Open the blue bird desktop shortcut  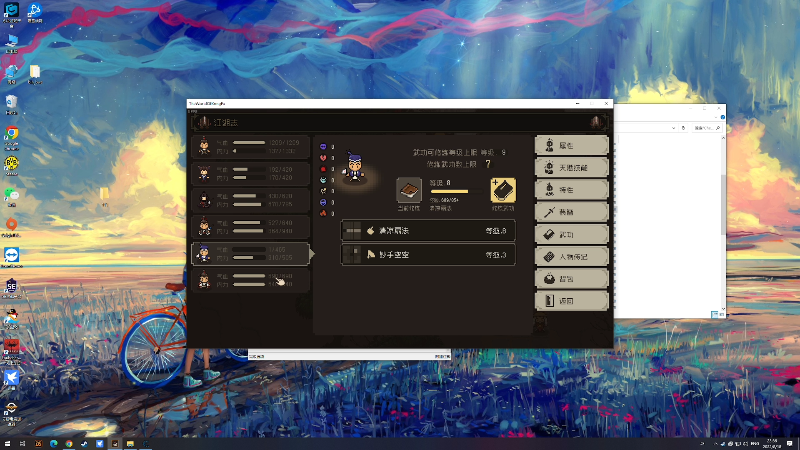[11, 378]
